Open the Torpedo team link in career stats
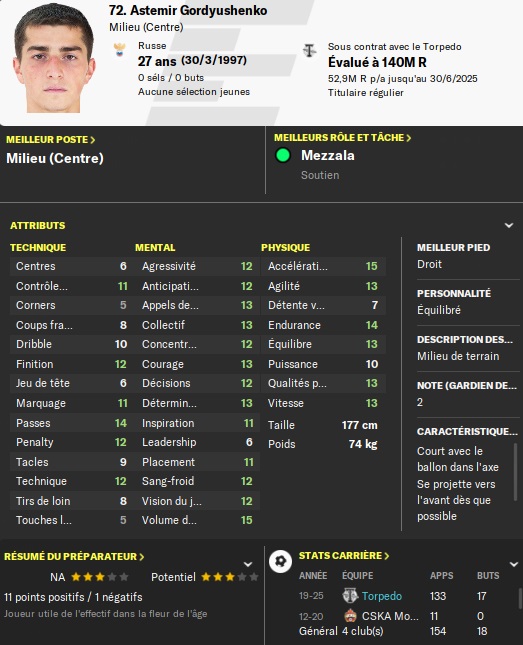This screenshot has width=523, height=645. (382, 596)
